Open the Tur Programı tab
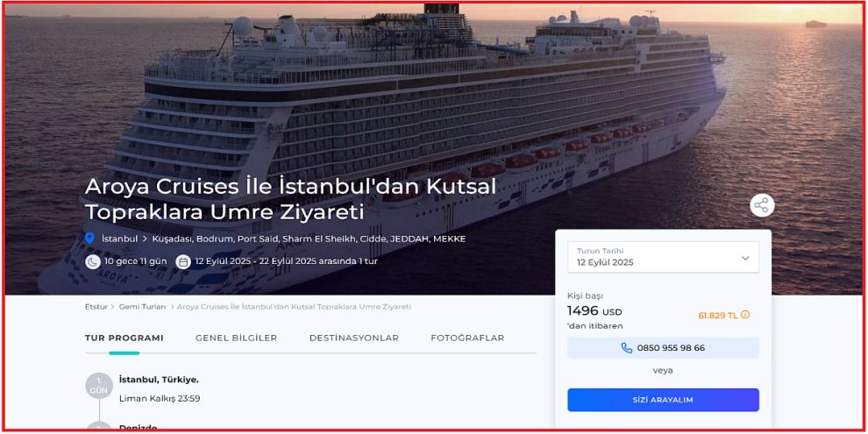 pos(124,338)
